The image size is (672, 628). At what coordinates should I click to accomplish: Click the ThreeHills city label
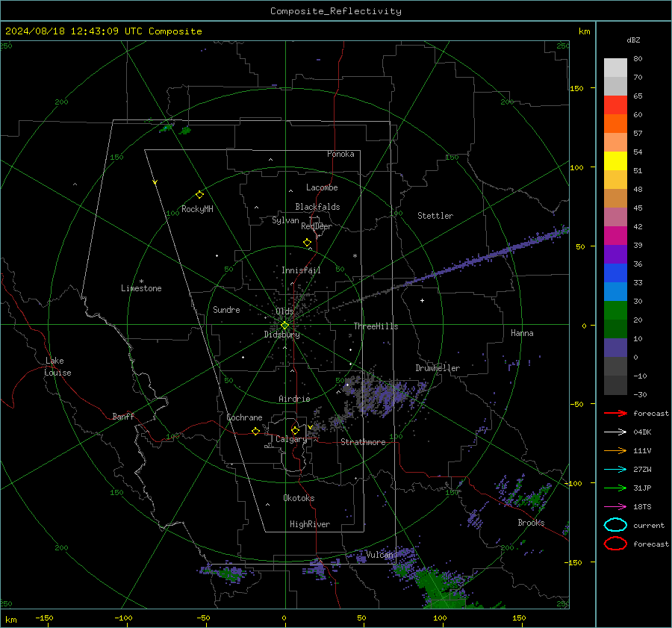[x=376, y=326]
